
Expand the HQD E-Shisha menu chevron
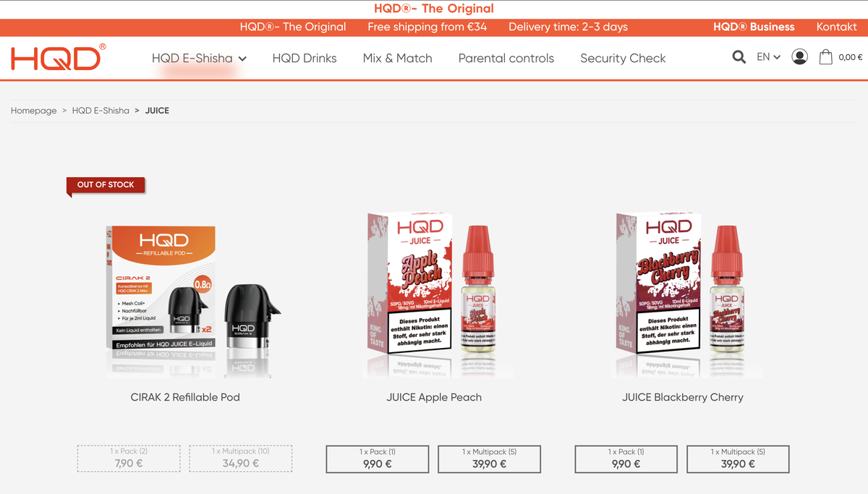(242, 59)
